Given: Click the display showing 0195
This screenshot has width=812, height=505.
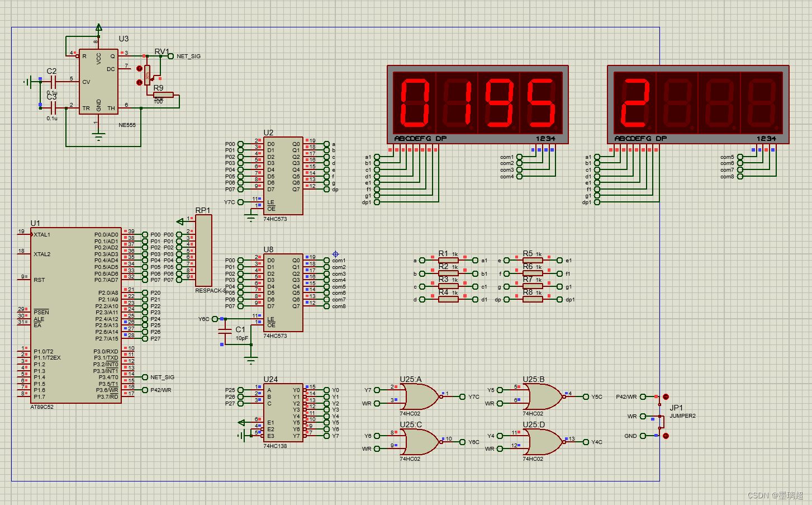Looking at the screenshot, I should coord(478,105).
